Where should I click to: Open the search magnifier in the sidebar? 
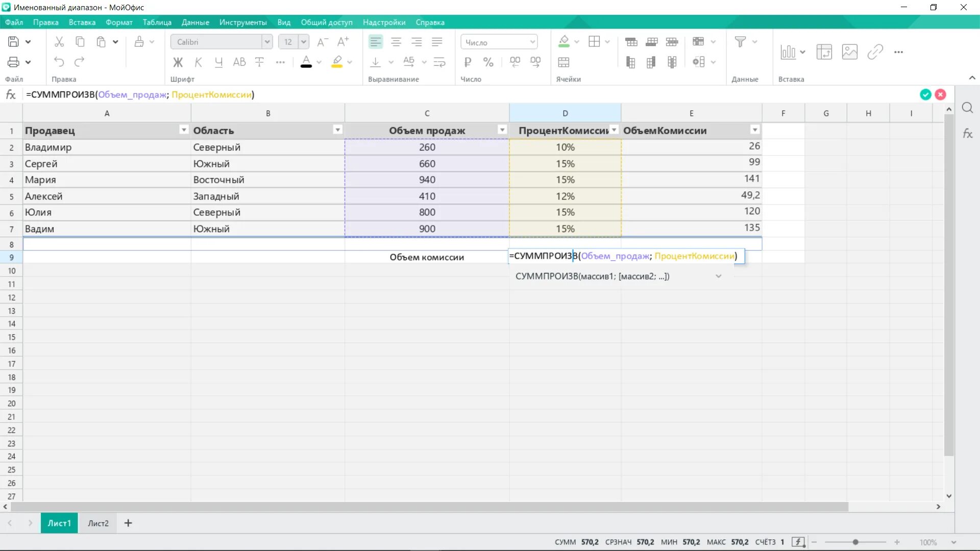coord(967,108)
